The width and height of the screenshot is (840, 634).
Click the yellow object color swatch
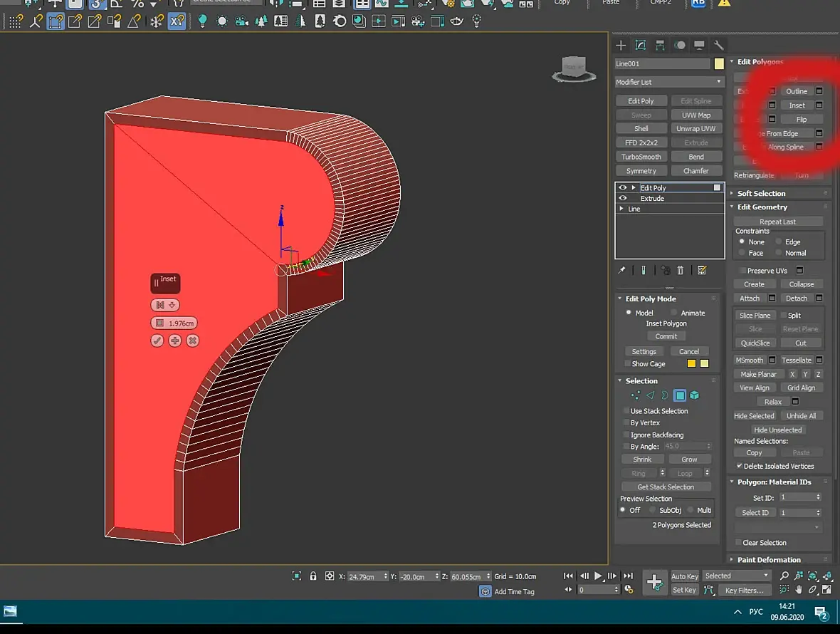[x=719, y=64]
